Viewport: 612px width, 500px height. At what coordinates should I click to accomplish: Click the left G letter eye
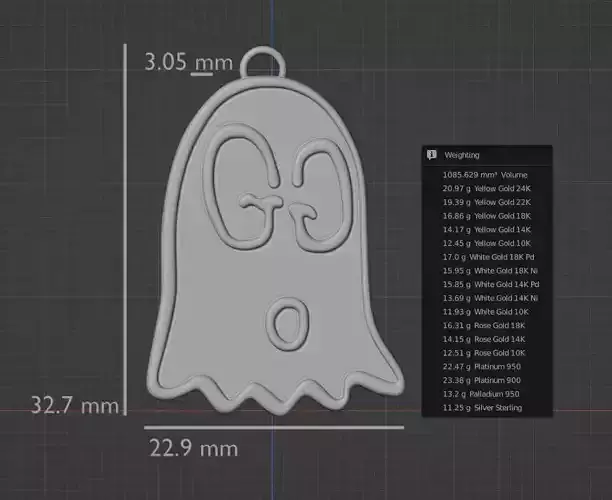[242, 187]
